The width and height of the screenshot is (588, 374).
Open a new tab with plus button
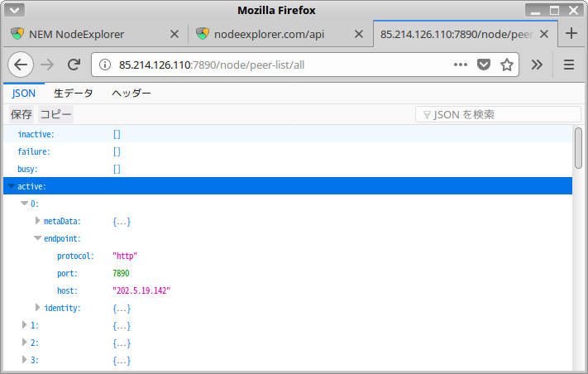(571, 35)
